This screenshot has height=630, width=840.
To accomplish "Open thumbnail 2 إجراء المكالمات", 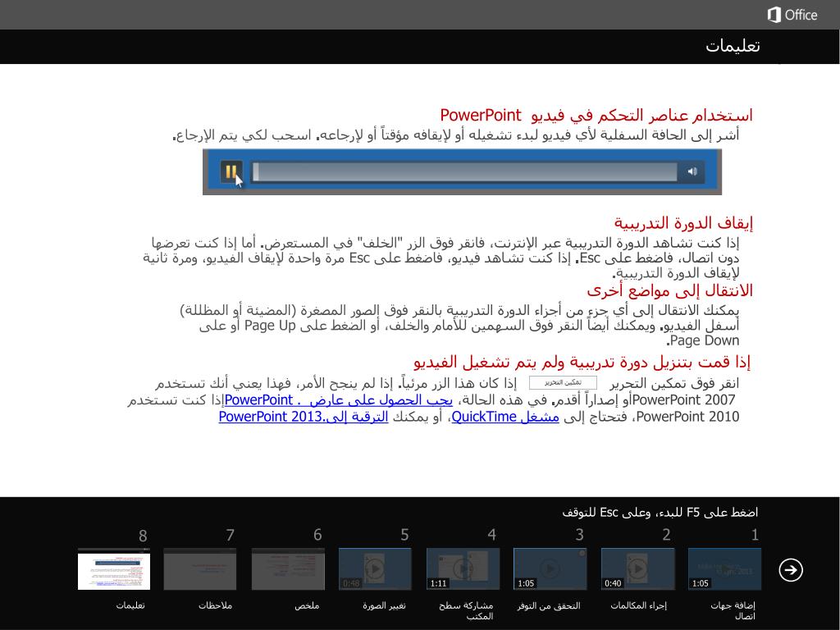I will click(637, 569).
